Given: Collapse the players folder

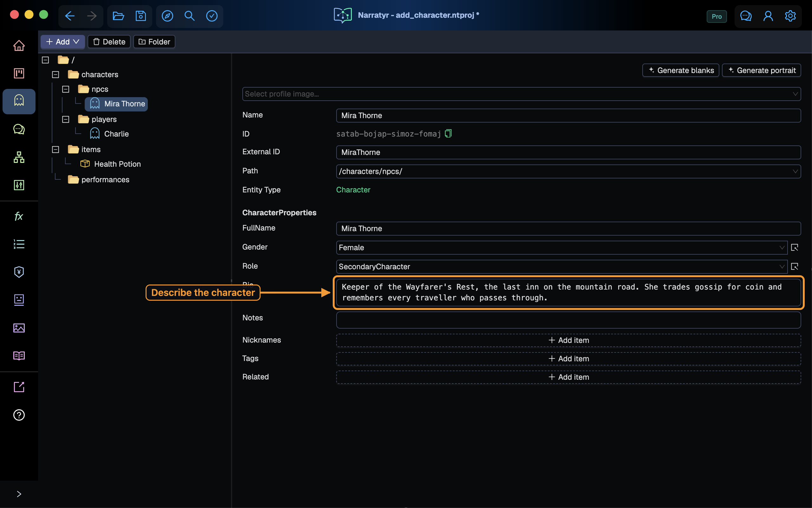Looking at the screenshot, I should coord(65,119).
